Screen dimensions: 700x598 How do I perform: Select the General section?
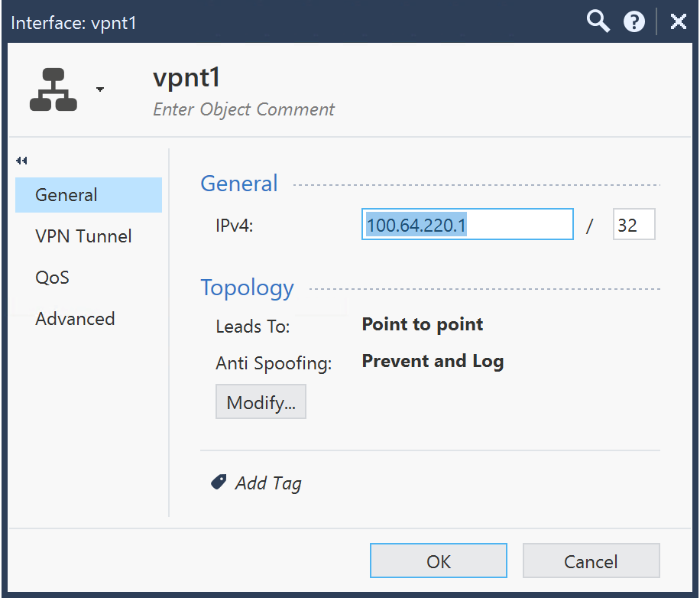pos(65,194)
